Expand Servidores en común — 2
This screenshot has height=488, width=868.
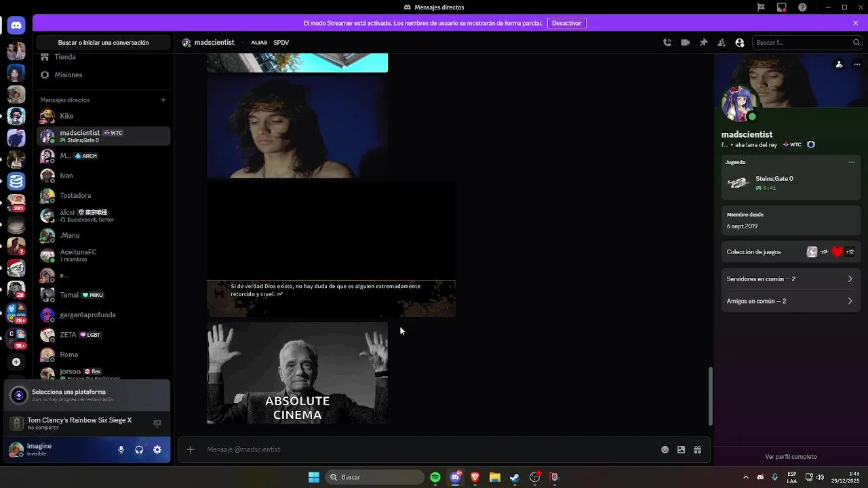point(790,279)
